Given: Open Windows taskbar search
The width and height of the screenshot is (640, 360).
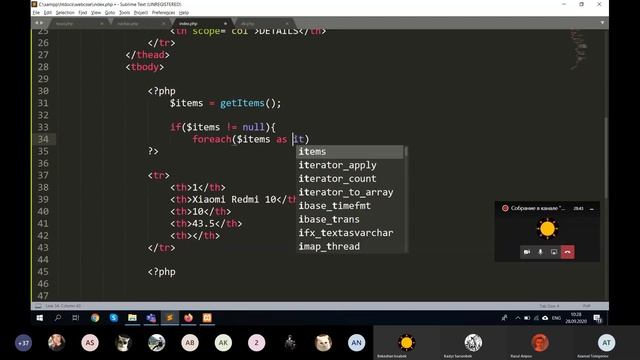Looking at the screenshot, I should pos(58,318).
